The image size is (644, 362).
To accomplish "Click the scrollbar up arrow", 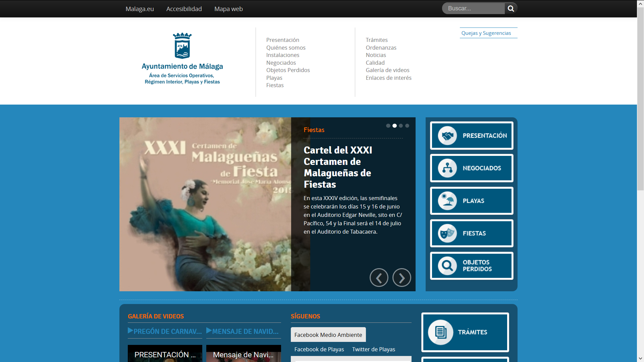I will [x=640, y=3].
